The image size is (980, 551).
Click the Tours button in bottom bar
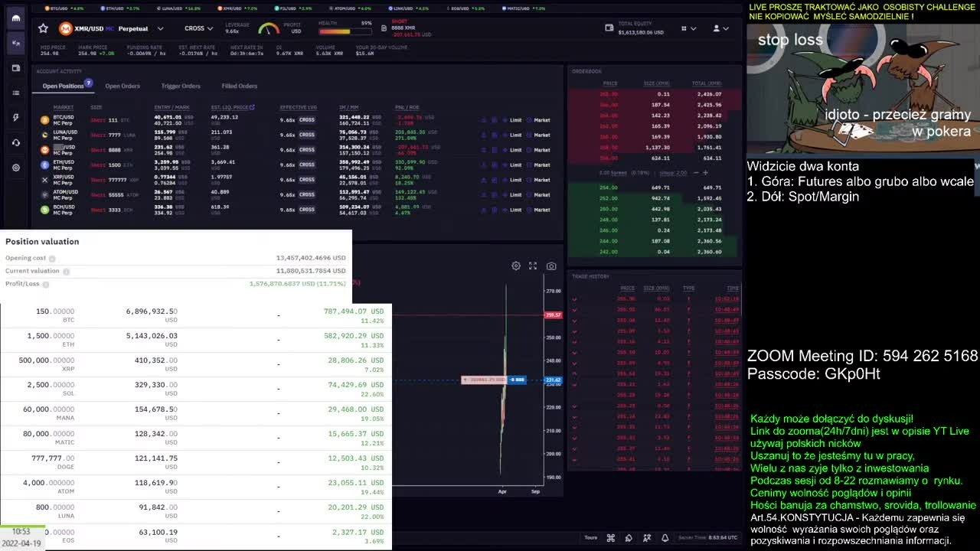pos(590,538)
